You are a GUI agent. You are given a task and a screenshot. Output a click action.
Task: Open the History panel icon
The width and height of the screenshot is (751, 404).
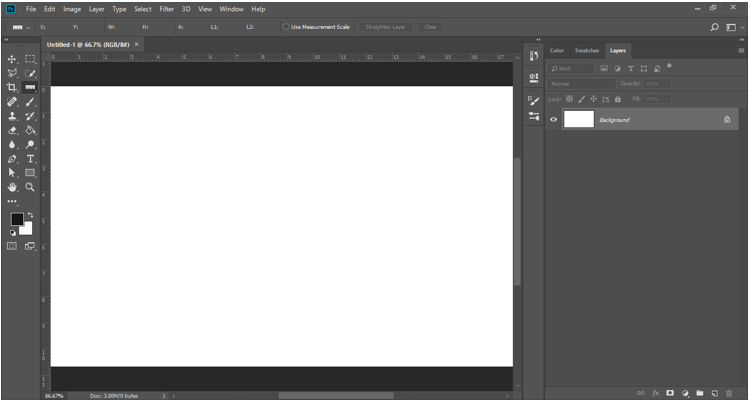[533, 54]
